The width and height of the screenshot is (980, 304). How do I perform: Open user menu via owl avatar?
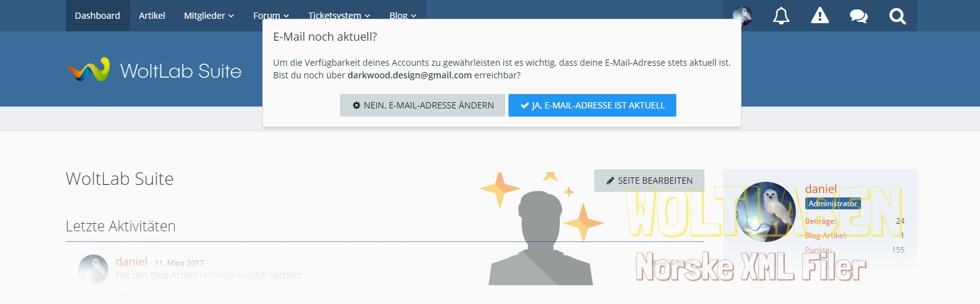point(742,16)
